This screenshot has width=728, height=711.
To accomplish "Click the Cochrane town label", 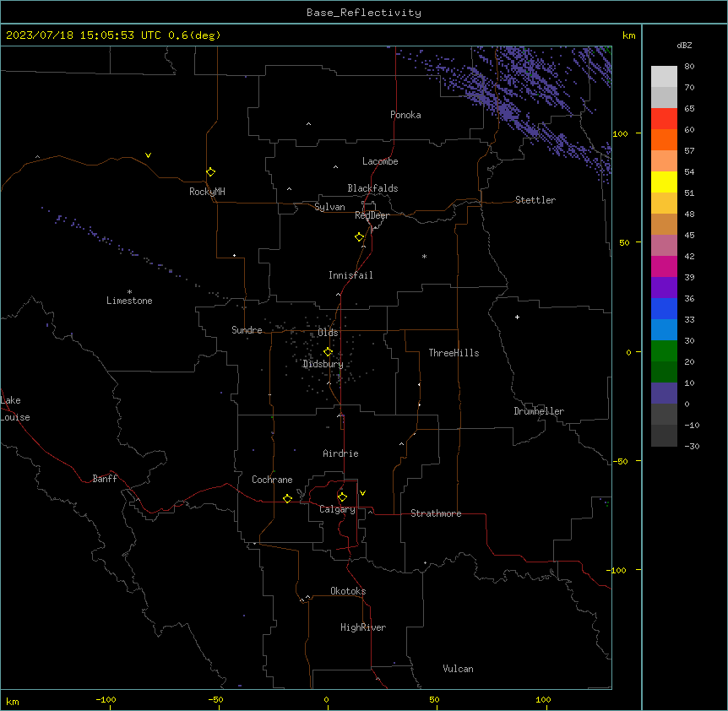I will 272,480.
